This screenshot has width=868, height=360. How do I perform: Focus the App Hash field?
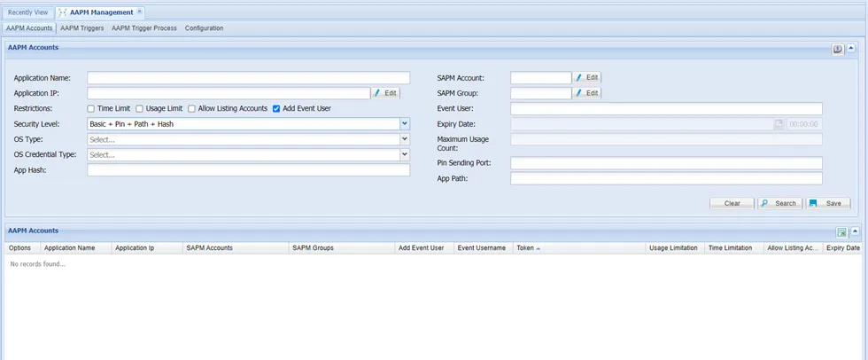[249, 170]
